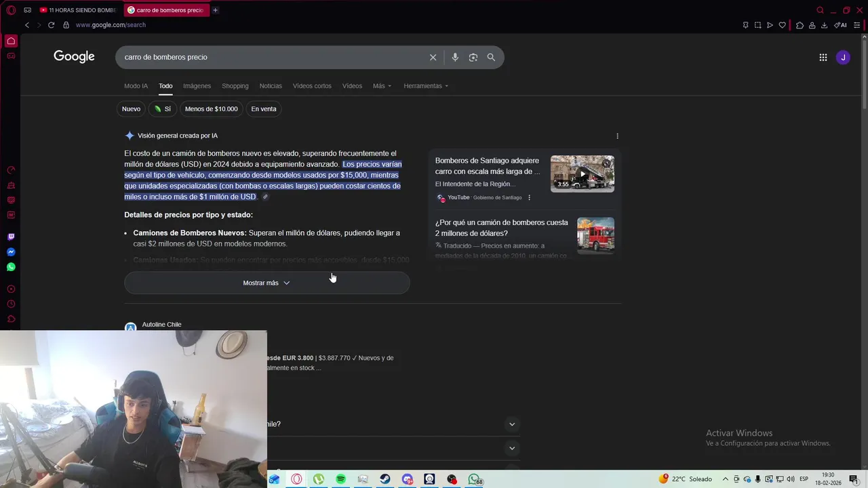Click the red tab-search magnifier icon
868x488 pixels.
point(820,10)
